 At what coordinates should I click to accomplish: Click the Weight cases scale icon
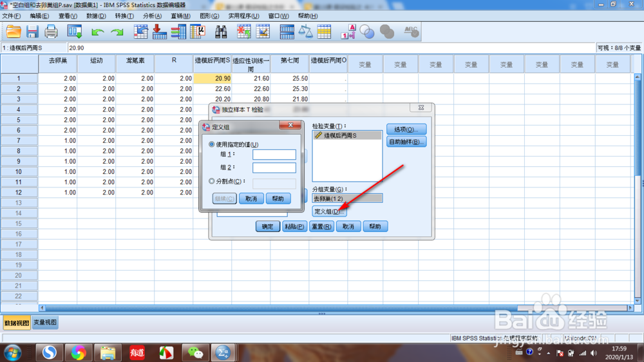click(x=305, y=32)
